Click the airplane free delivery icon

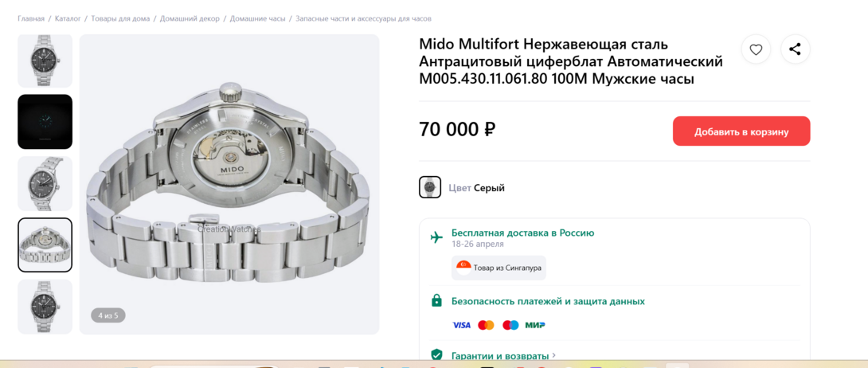436,238
